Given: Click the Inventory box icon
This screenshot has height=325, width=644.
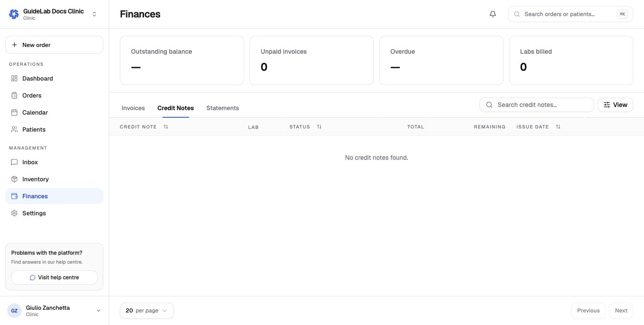Looking at the screenshot, I should coord(14,179).
